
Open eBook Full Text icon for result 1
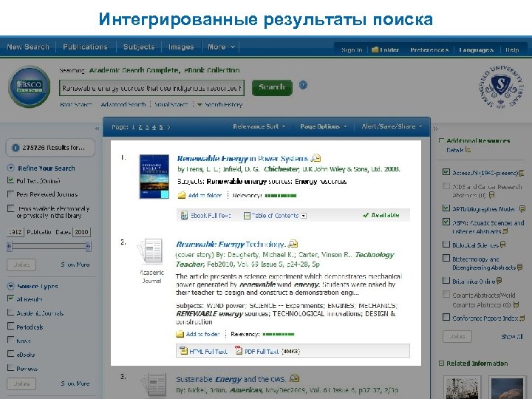coord(184,215)
